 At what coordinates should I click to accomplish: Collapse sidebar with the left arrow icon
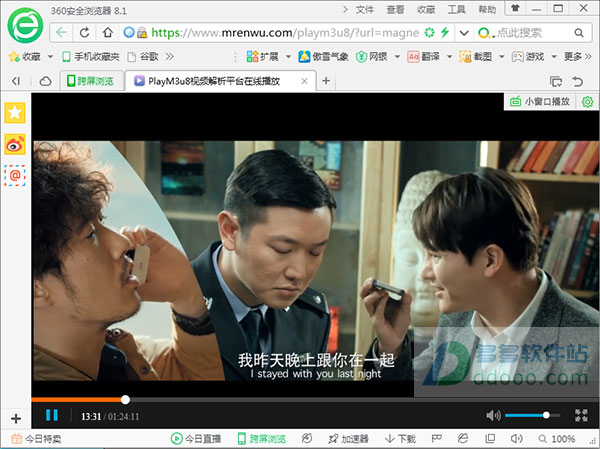[16, 81]
